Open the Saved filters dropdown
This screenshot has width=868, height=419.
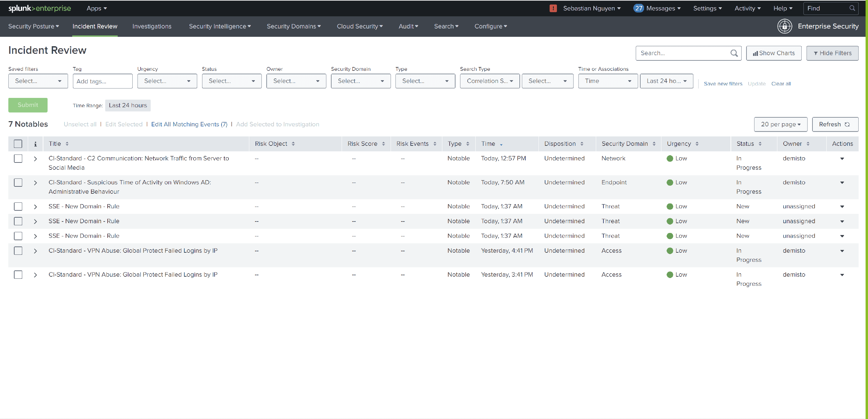pyautogui.click(x=38, y=81)
